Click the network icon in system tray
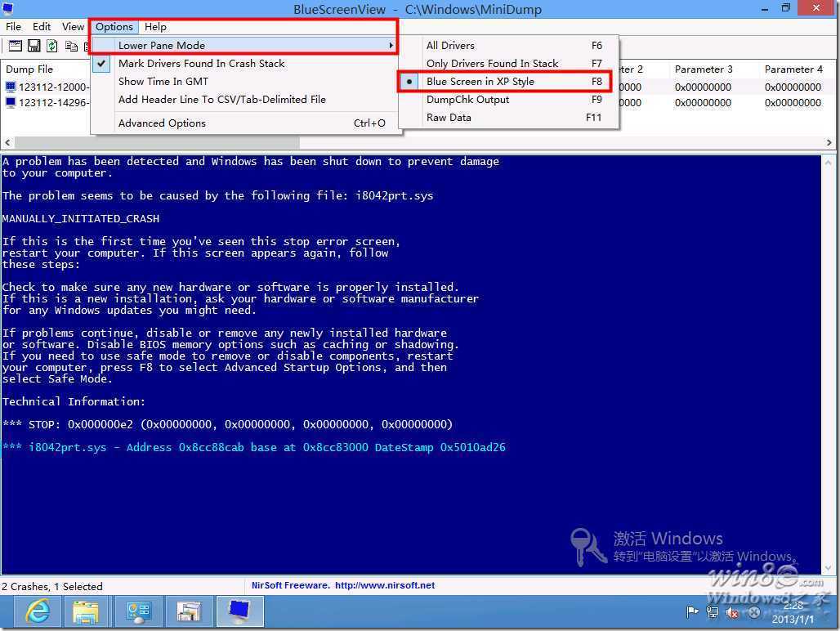 click(713, 611)
